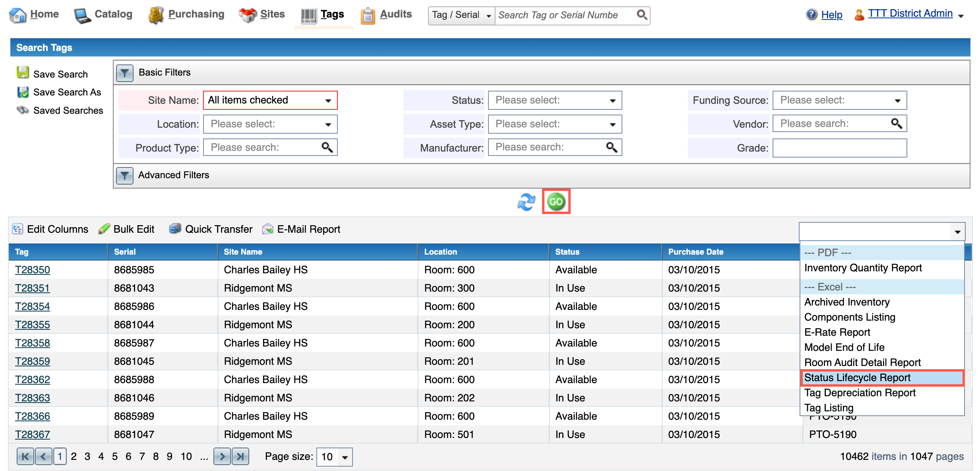Expand Advanced Filters funnel icon
This screenshot has width=980, height=471.
125,175
